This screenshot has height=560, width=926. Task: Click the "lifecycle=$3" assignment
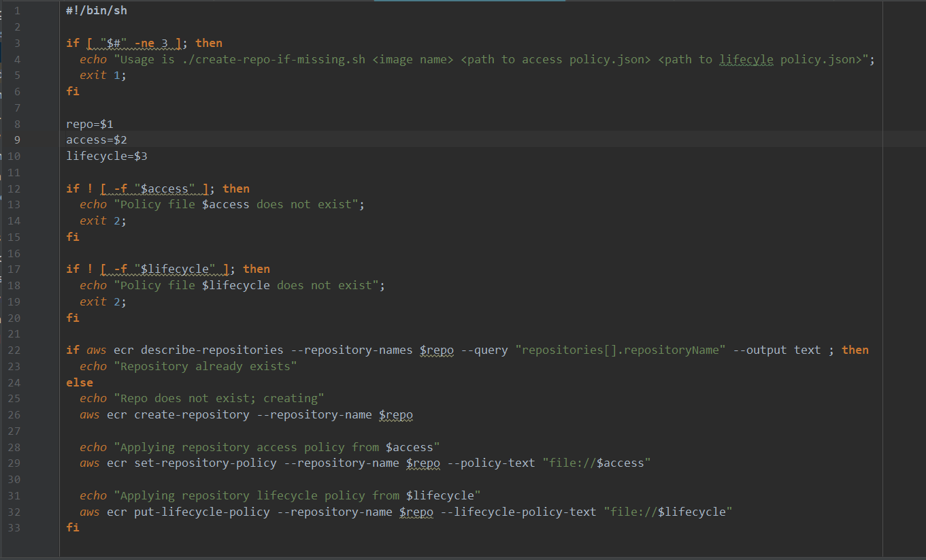107,157
